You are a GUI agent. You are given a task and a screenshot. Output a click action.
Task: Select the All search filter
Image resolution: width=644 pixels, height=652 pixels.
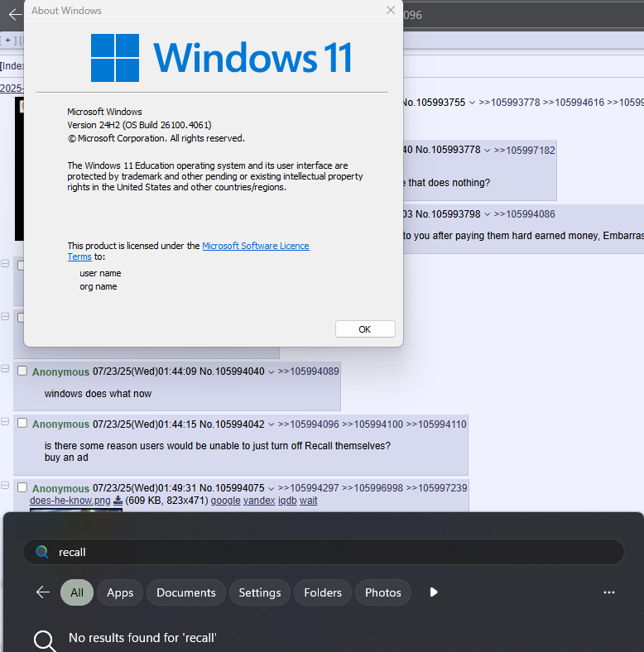point(77,592)
